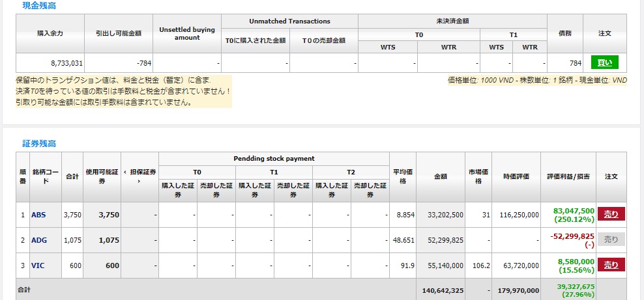The height and width of the screenshot is (300, 644).
Task: Open the VIC stock code link
Action: click(x=38, y=266)
